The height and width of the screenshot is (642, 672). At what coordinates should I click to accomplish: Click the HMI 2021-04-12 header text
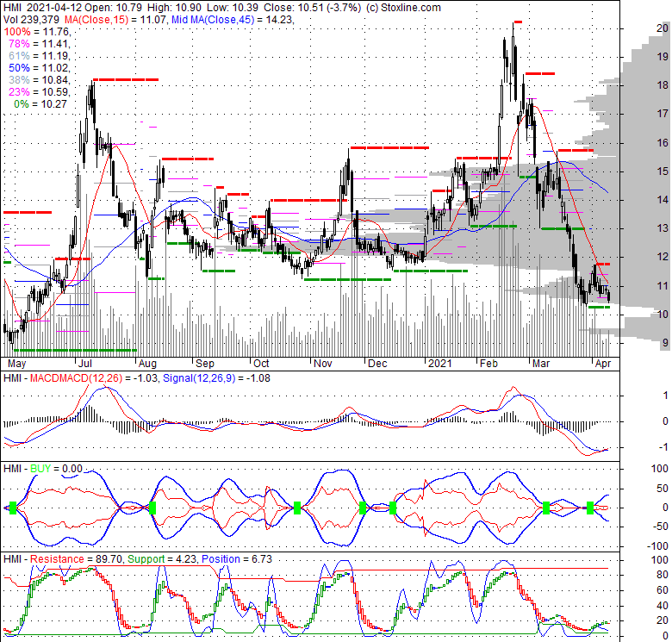42,8
